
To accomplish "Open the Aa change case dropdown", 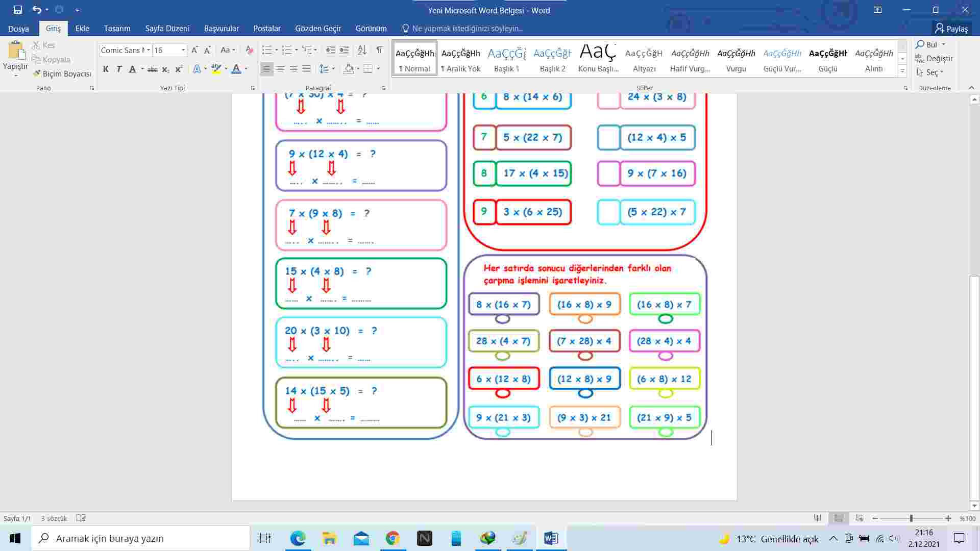I will tap(228, 50).
